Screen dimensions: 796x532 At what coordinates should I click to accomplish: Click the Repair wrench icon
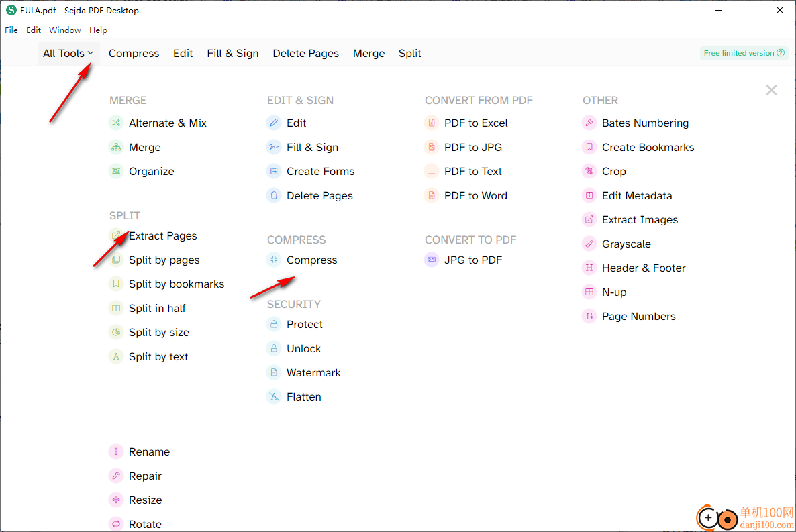(x=116, y=476)
